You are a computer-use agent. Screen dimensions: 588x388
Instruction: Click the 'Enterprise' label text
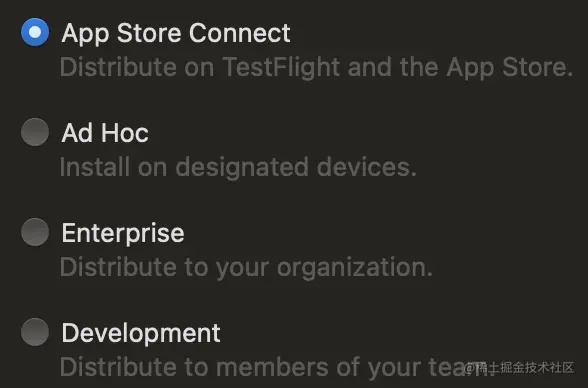pyautogui.click(x=123, y=234)
